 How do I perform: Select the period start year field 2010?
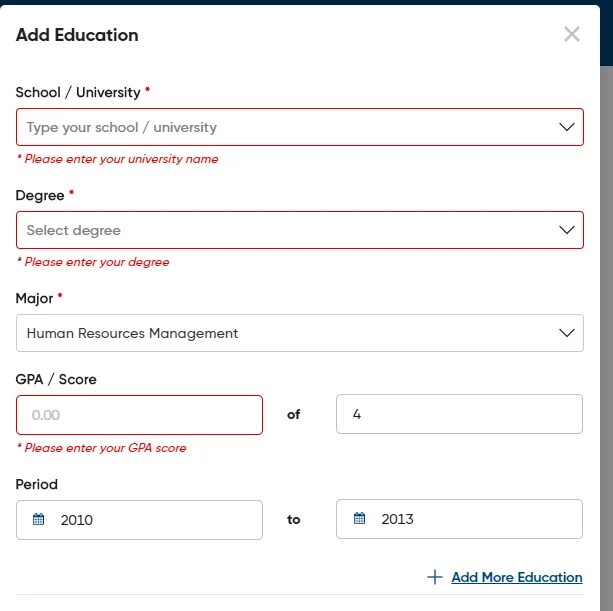click(x=150, y=520)
